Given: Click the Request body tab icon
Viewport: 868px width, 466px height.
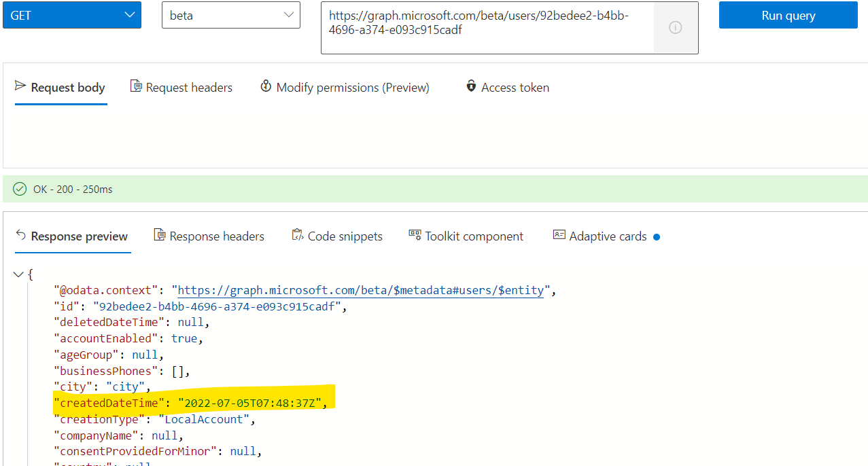Looking at the screenshot, I should pyautogui.click(x=20, y=87).
